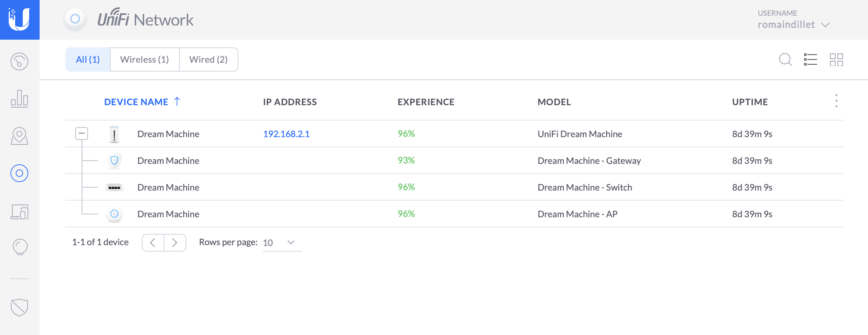This screenshot has width=868, height=335.
Task: Open the Insights lightbulb icon
Action: point(19,247)
